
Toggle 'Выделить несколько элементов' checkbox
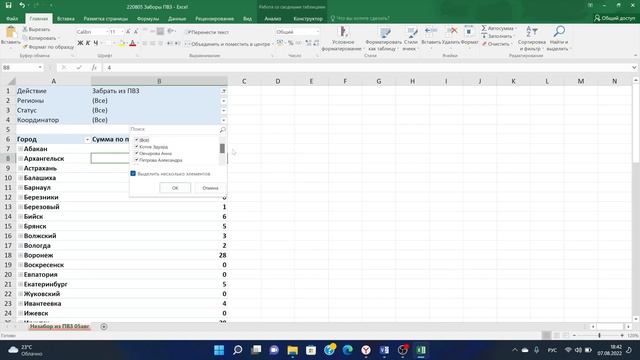(133, 173)
